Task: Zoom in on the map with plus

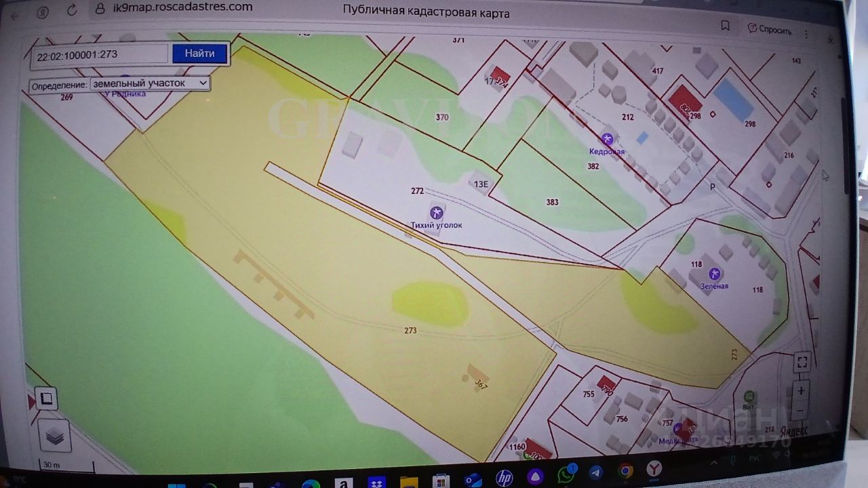Action: point(801,391)
